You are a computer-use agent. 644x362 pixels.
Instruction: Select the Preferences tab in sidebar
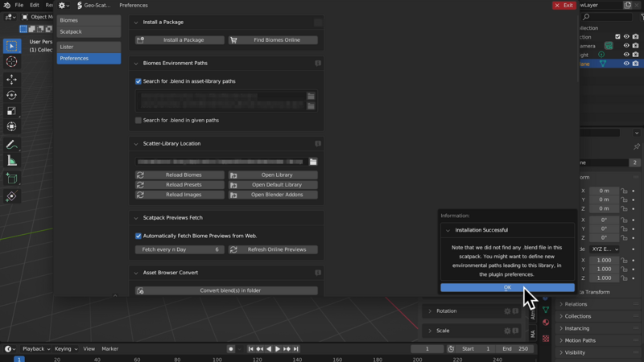pyautogui.click(x=89, y=58)
